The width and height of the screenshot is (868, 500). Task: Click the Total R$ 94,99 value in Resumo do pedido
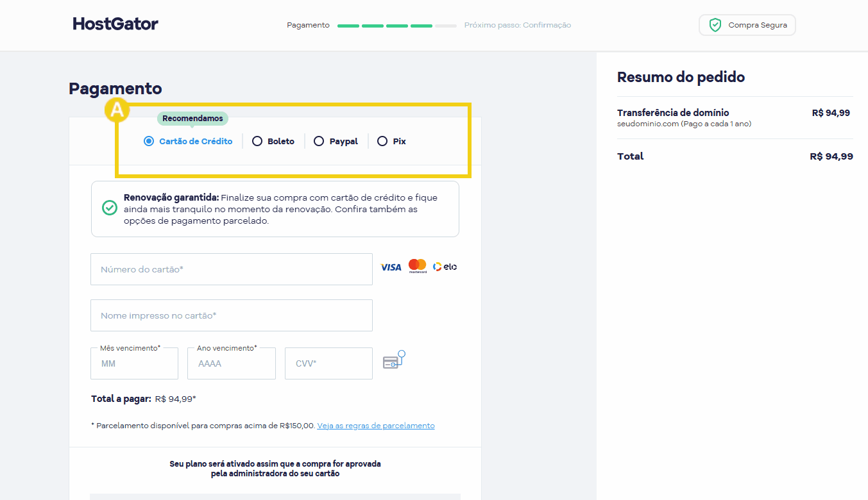tap(831, 156)
